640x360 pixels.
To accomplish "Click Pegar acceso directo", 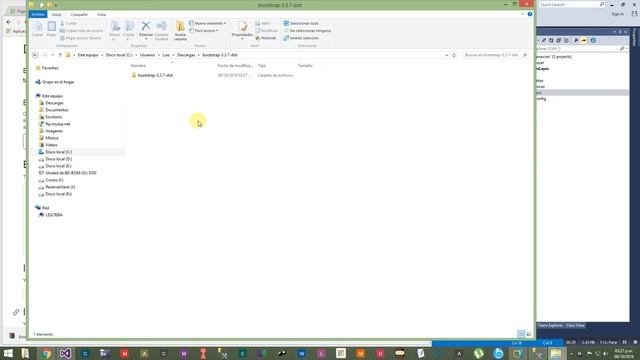I will point(80,38).
